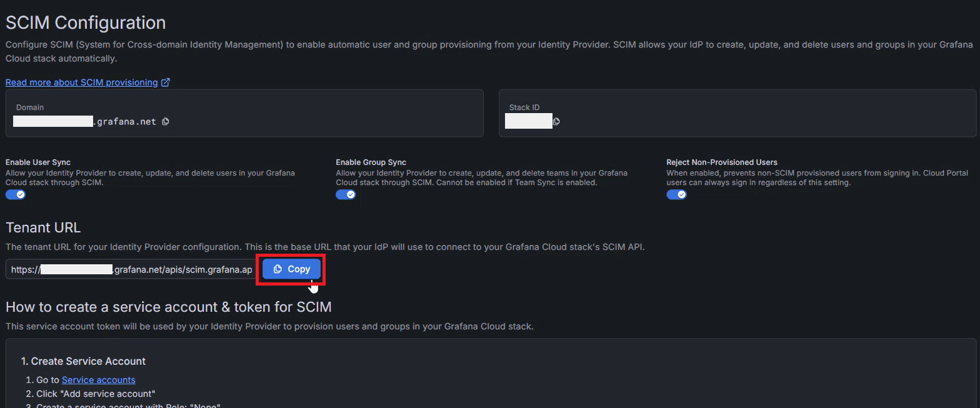Click the Copy button for Tenant URL
This screenshot has width=980, height=408.
pyautogui.click(x=291, y=269)
